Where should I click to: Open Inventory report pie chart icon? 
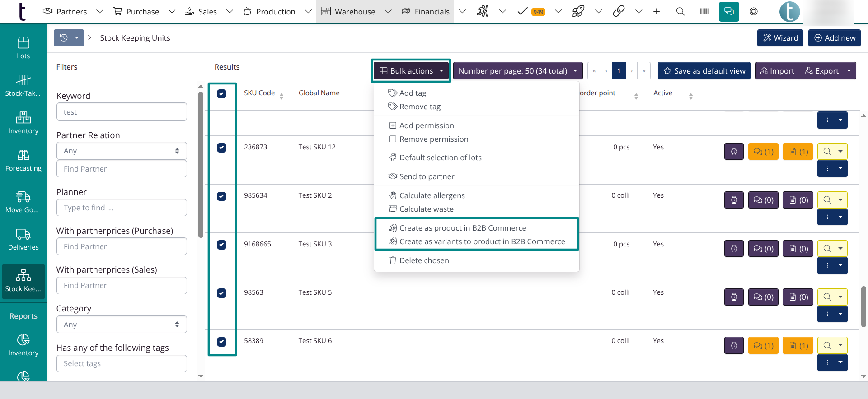23,345
